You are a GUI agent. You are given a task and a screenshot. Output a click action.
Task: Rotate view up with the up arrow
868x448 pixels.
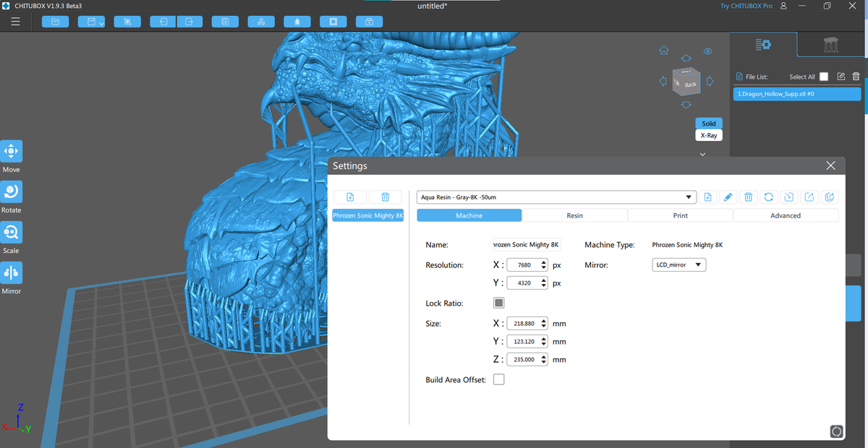point(686,58)
